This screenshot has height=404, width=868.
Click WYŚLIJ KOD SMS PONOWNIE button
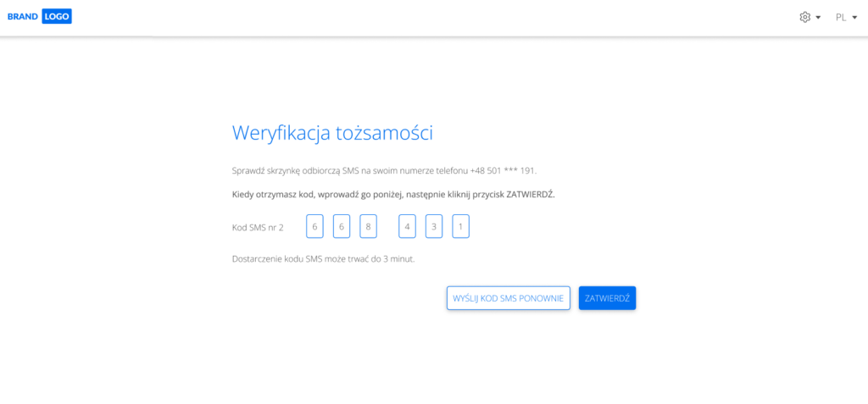[508, 298]
